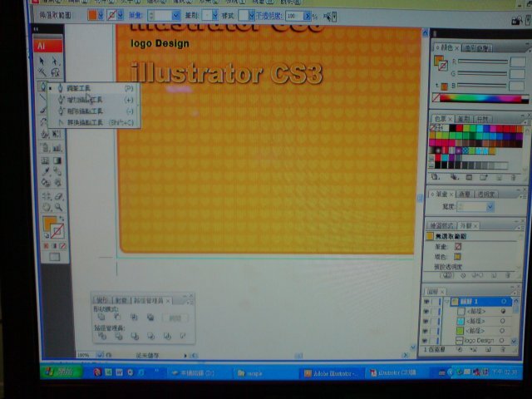The image size is (532, 399).
Task: Toggle lock column for layer 1
Action: coord(435,301)
